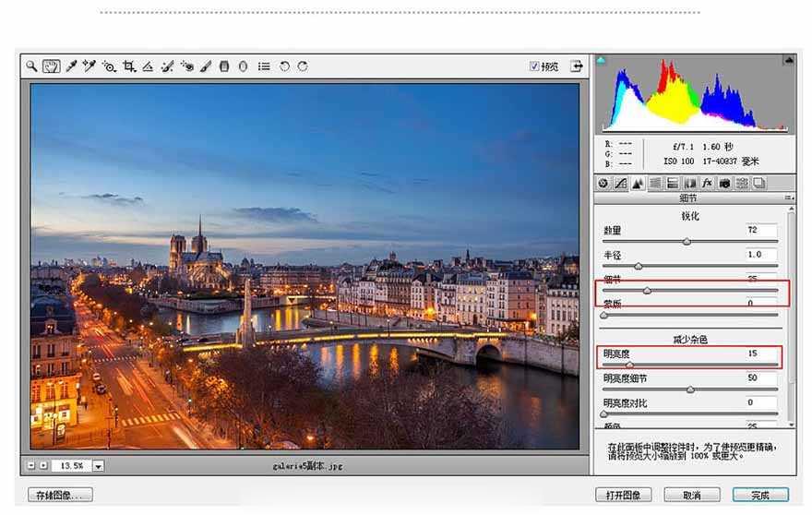Uncheck the 预览 preview checkbox

click(534, 66)
